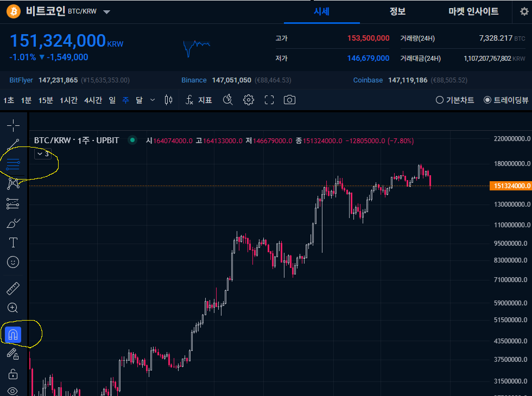The width and height of the screenshot is (532, 396).
Task: Set interval to 주 (weekly)
Action: (x=125, y=100)
